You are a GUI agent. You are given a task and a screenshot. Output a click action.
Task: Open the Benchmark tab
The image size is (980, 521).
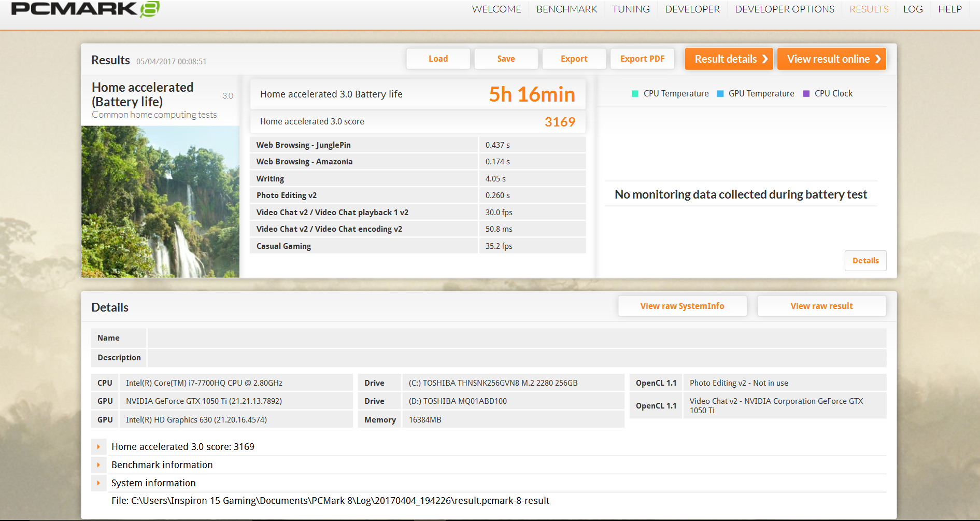pyautogui.click(x=566, y=9)
